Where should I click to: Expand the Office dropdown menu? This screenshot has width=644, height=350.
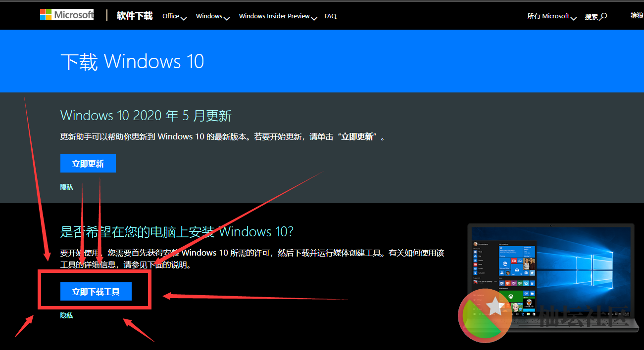pos(174,16)
